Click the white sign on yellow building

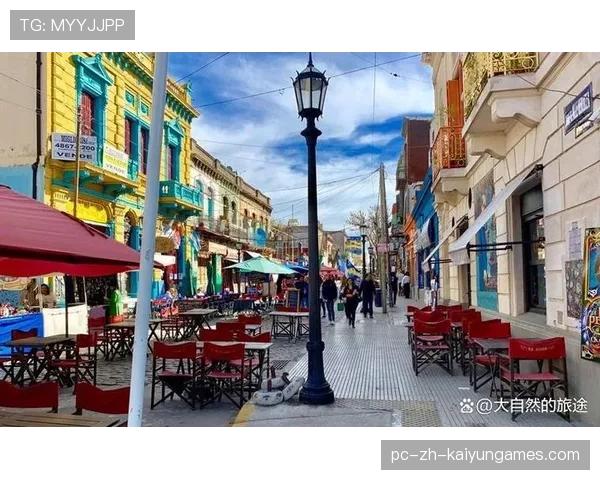74,148
